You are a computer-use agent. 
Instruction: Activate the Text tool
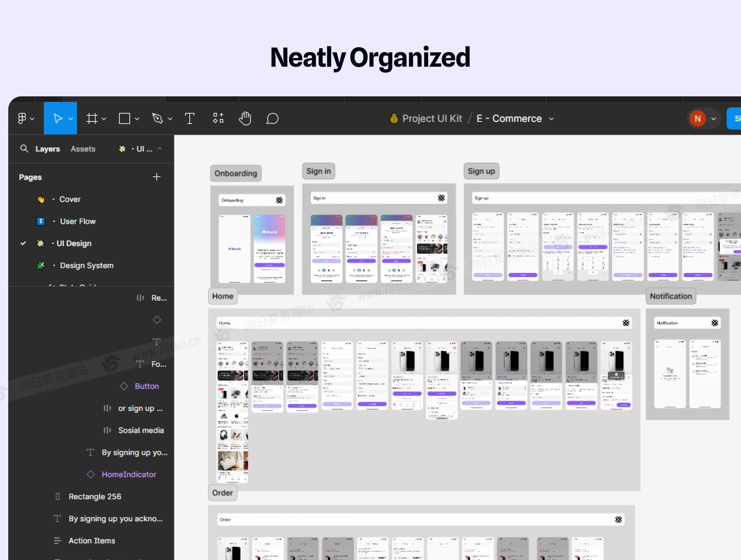click(x=190, y=119)
